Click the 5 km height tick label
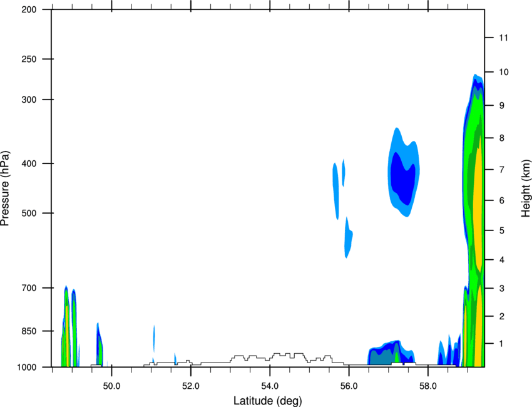This screenshot has height=407, width=532. tap(502, 231)
